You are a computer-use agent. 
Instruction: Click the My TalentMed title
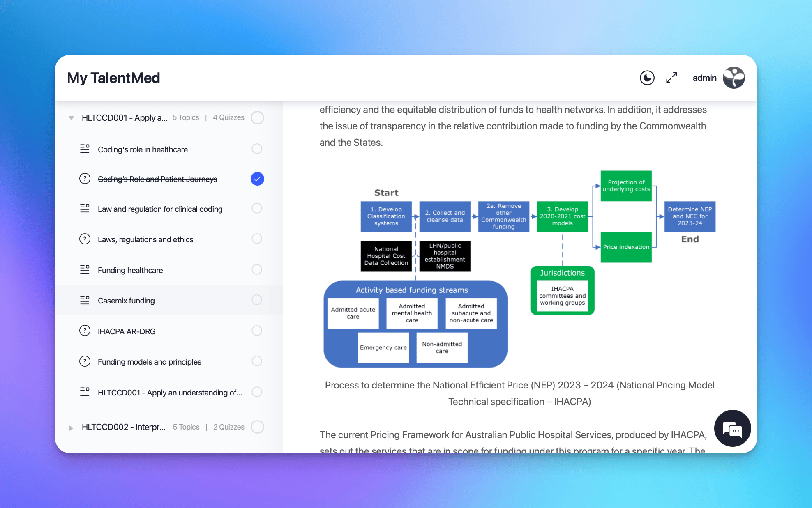point(113,78)
